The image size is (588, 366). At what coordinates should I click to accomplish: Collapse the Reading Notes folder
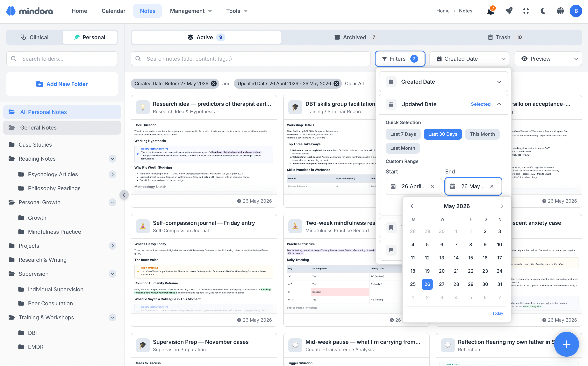tap(112, 159)
